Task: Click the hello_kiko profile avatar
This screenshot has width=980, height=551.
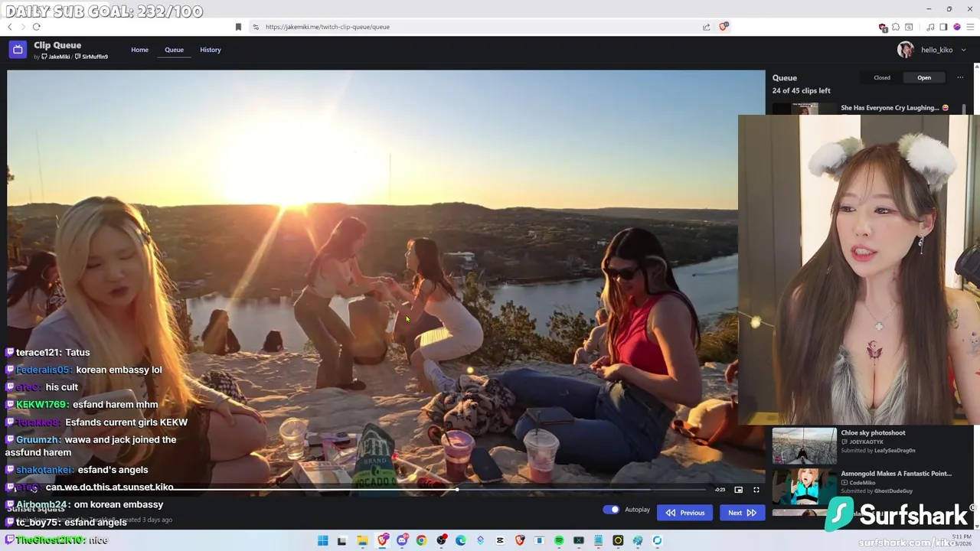Action: pos(906,50)
